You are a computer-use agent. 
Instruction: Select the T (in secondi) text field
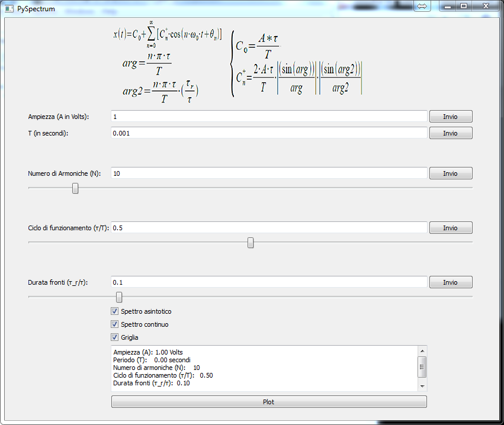(x=267, y=133)
